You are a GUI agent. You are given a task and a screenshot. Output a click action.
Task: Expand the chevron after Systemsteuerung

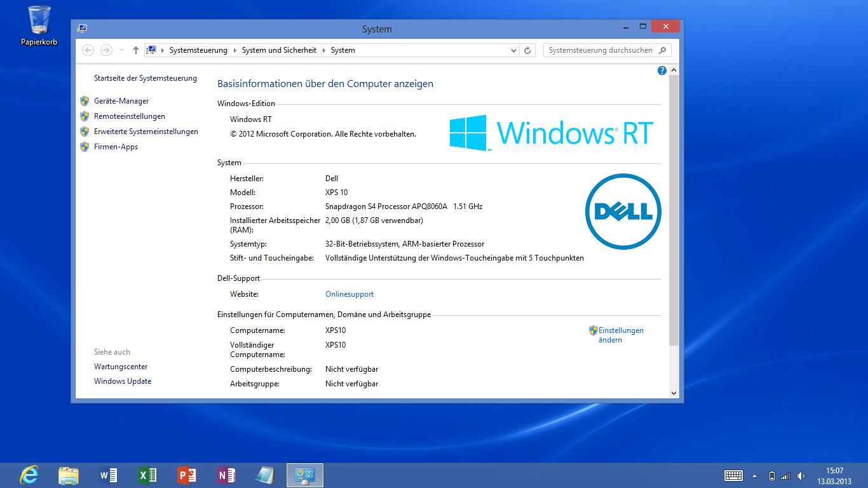234,50
